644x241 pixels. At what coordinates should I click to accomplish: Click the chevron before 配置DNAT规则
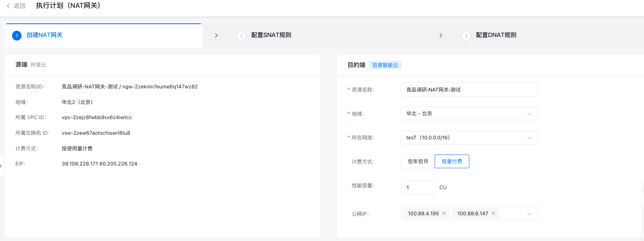coord(441,35)
